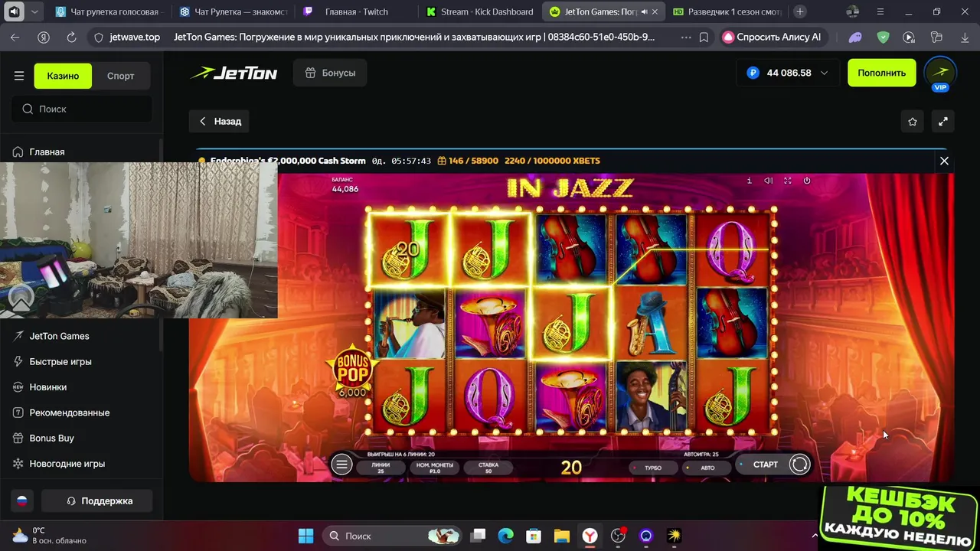Open the JetTon sidebar hamburger menu
The height and width of the screenshot is (551, 980).
pyautogui.click(x=19, y=76)
